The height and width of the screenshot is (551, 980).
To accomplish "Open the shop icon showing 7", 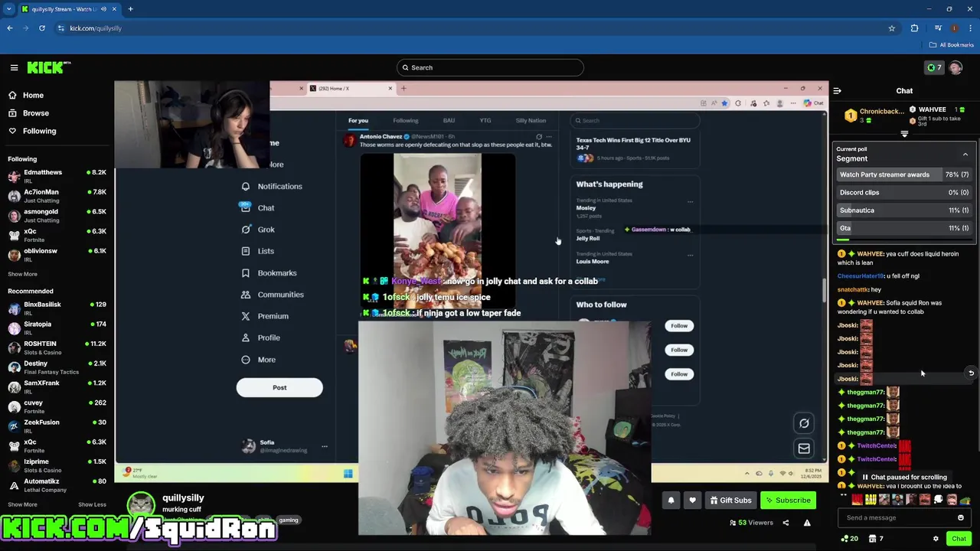I will 875,539.
